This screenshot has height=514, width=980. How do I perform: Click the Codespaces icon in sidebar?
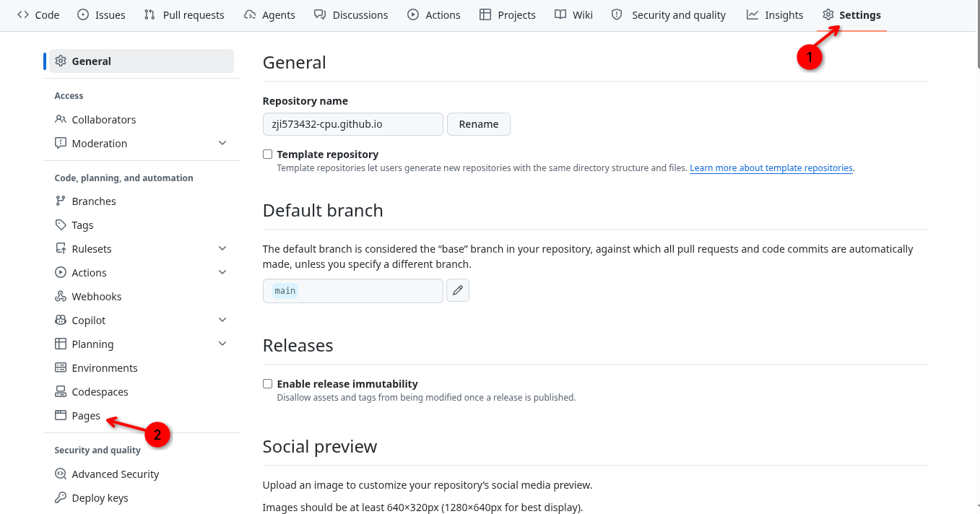pos(61,392)
